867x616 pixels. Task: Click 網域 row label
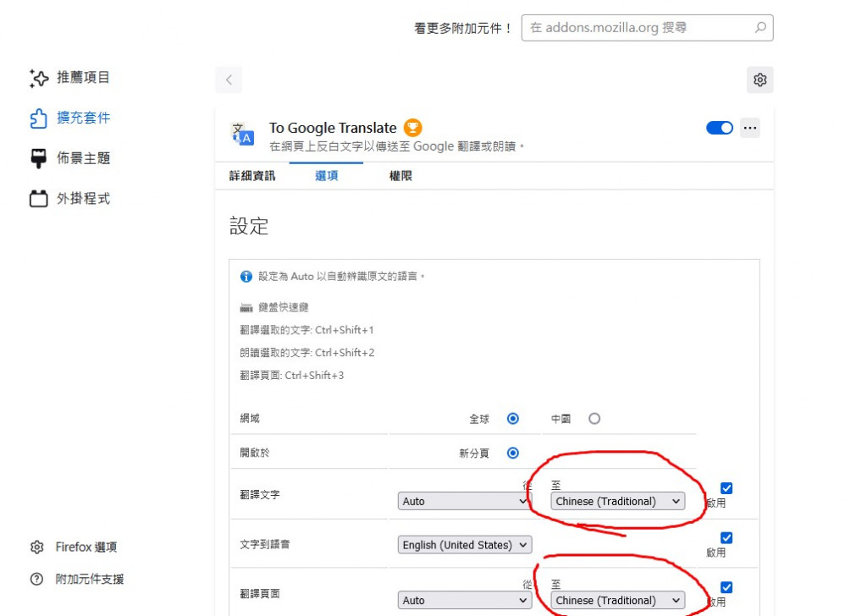tap(250, 418)
